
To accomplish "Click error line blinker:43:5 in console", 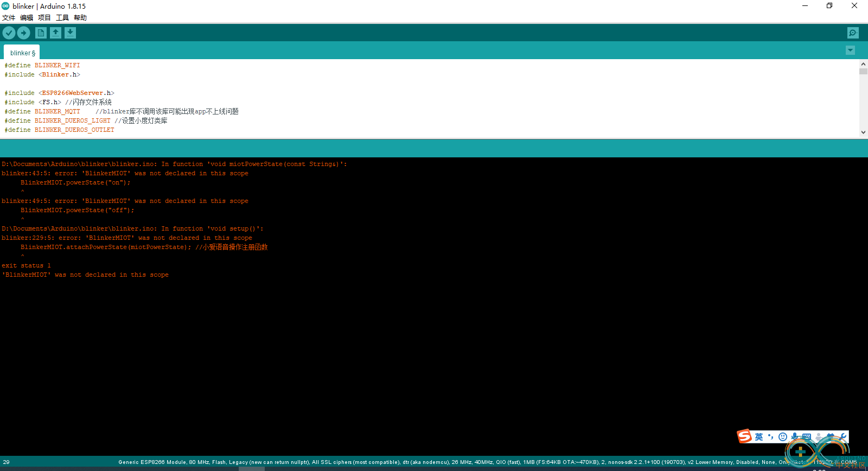I will (x=125, y=173).
